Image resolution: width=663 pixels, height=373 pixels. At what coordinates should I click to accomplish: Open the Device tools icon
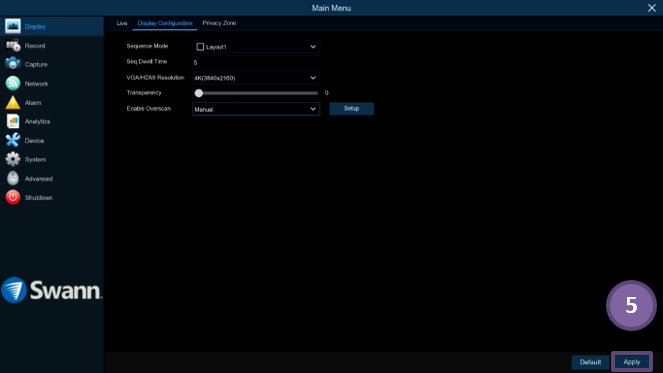click(x=13, y=140)
